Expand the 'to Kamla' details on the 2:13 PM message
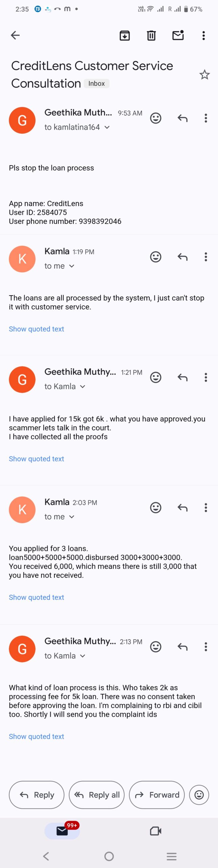218x868 pixels. click(83, 656)
